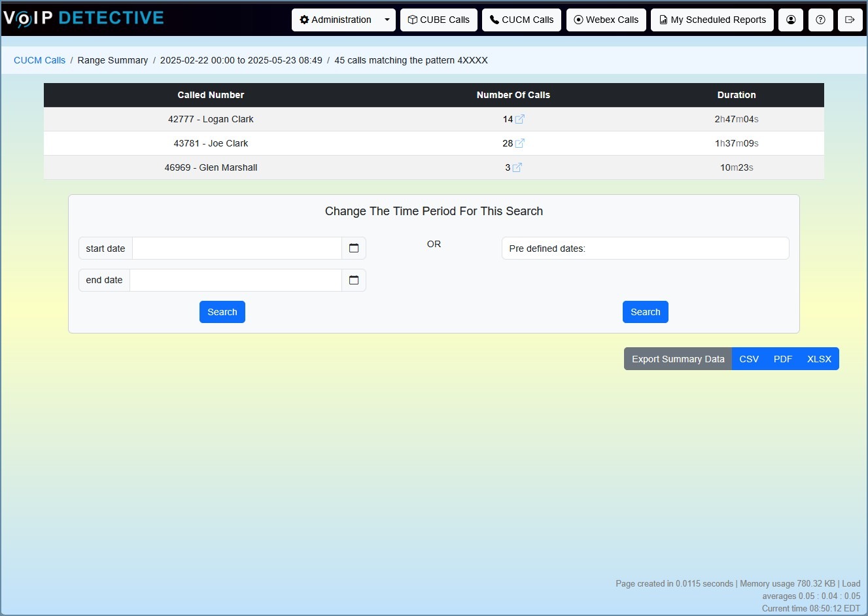Expand the Administration dropdown arrow
868x616 pixels.
[387, 20]
